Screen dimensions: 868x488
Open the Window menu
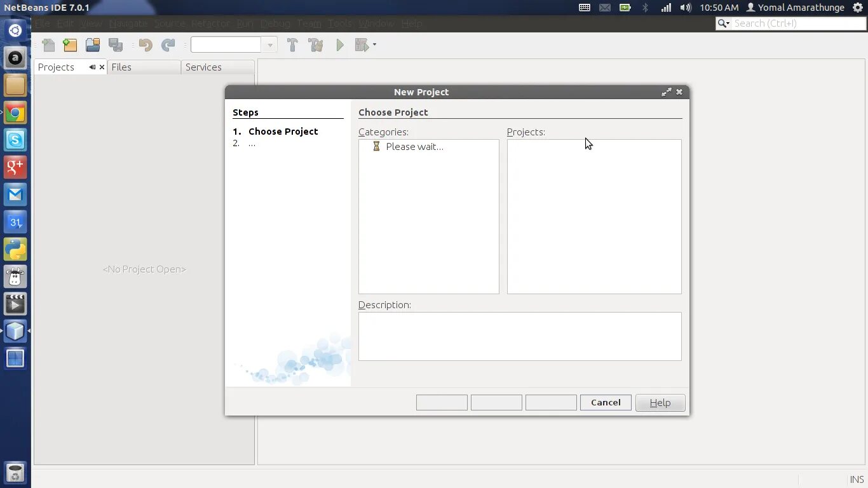(x=376, y=24)
